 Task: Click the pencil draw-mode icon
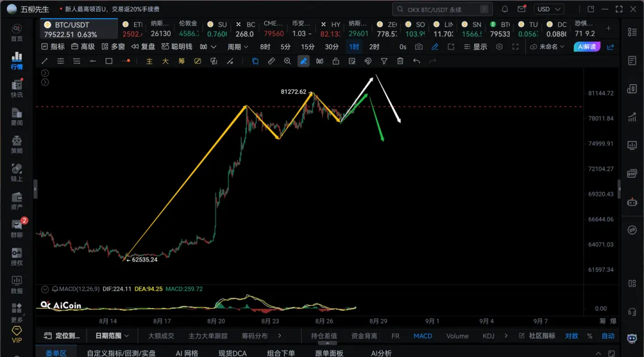[x=435, y=47]
